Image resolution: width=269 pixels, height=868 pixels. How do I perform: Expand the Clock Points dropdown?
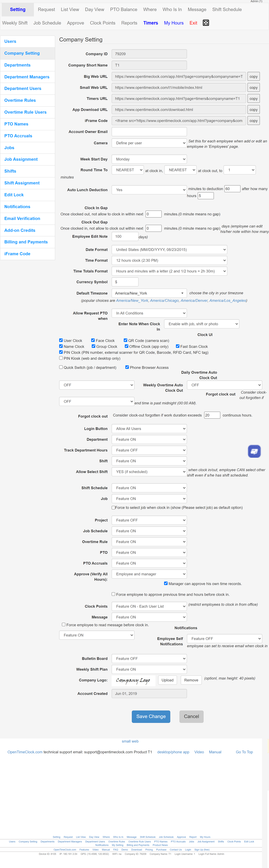tap(149, 606)
